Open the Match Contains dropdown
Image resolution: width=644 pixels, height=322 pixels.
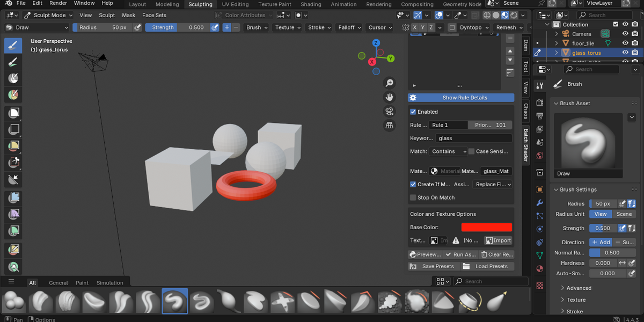click(x=449, y=151)
